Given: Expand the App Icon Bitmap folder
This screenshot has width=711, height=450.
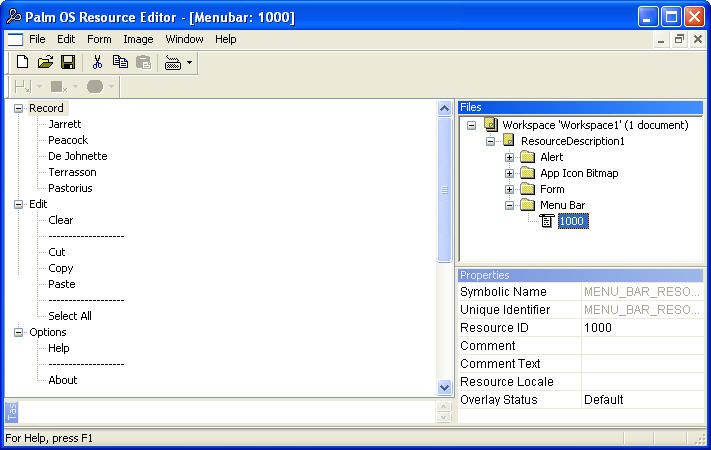Looking at the screenshot, I should pos(509,173).
